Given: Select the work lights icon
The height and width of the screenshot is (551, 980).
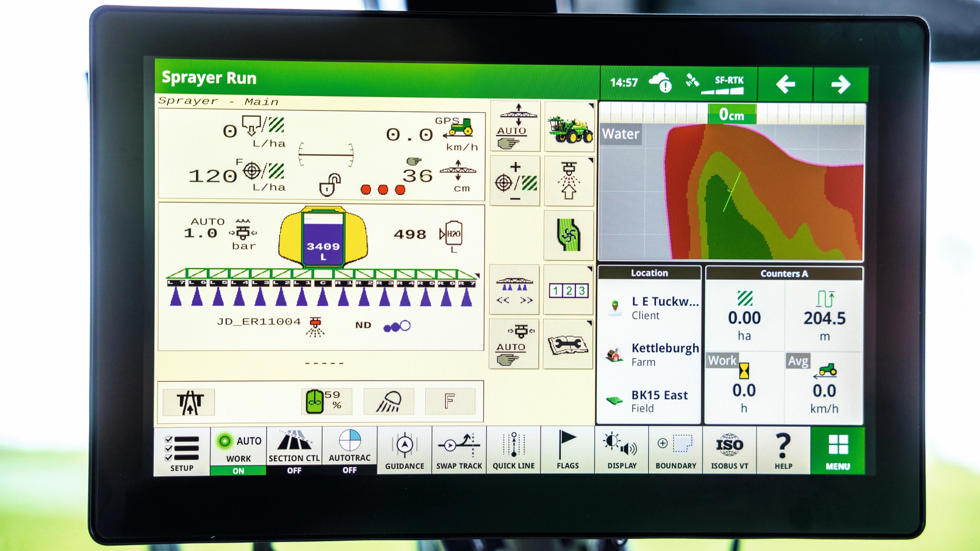Looking at the screenshot, I should pos(388,402).
